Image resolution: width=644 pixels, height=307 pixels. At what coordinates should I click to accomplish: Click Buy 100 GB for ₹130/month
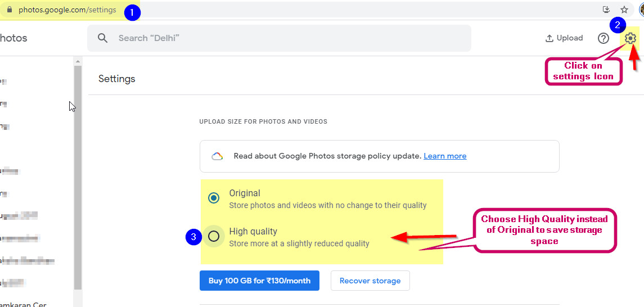coord(260,281)
